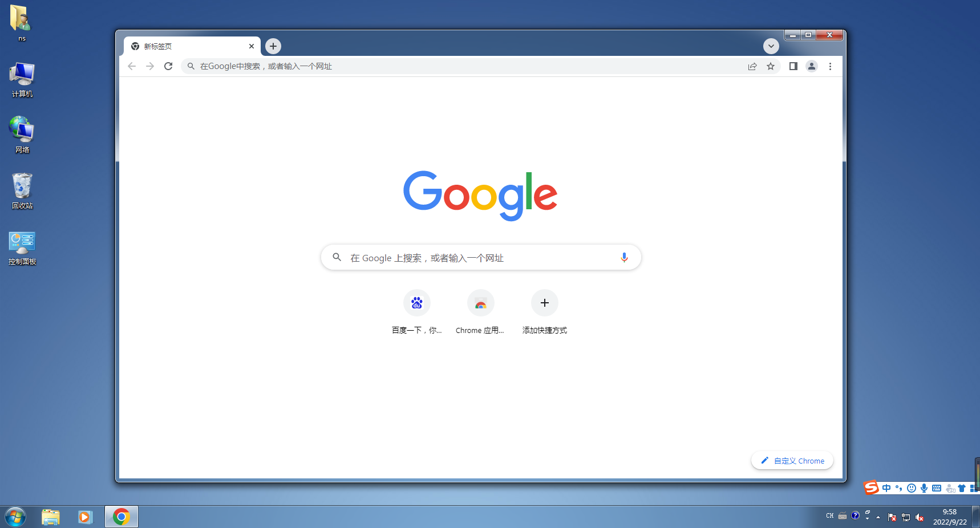Focus the Google search box
This screenshot has width=980, height=528.
coord(481,258)
